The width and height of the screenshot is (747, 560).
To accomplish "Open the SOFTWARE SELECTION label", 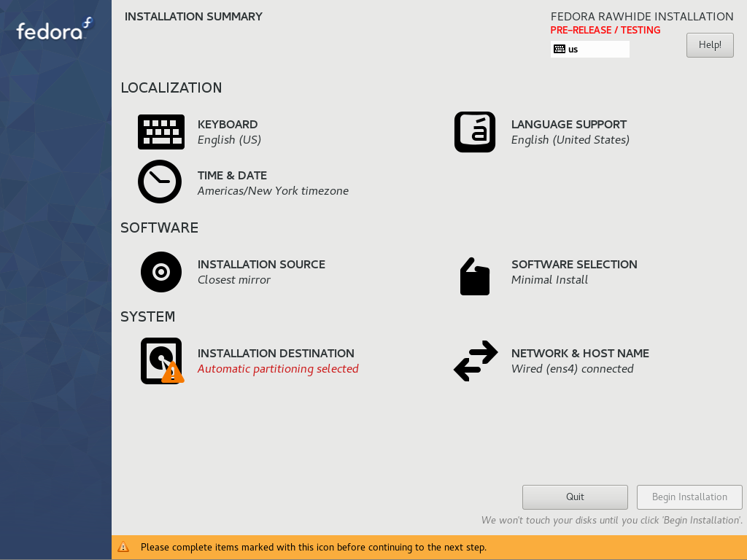I will pyautogui.click(x=574, y=264).
